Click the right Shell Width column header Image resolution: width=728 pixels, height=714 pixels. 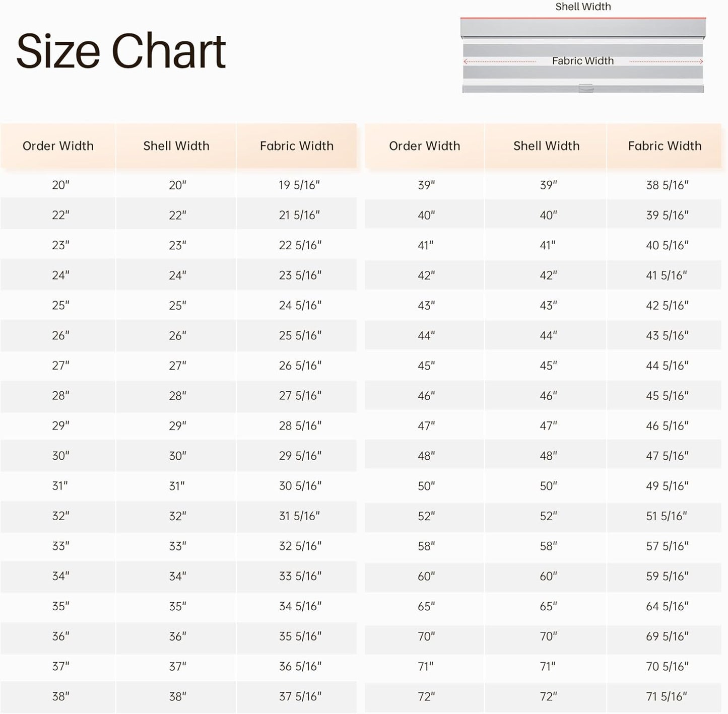click(547, 146)
